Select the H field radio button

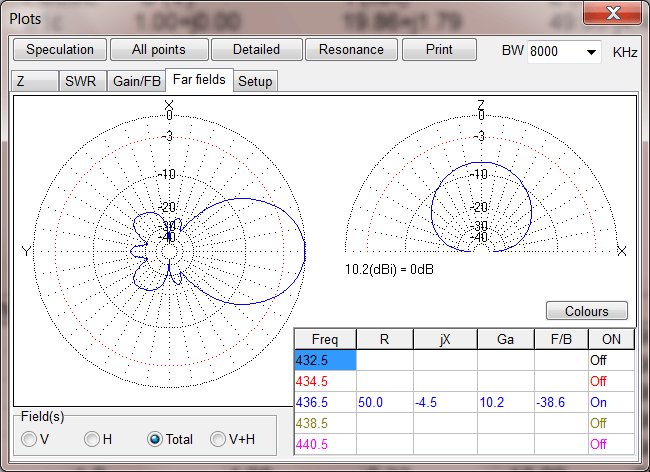pyautogui.click(x=92, y=438)
